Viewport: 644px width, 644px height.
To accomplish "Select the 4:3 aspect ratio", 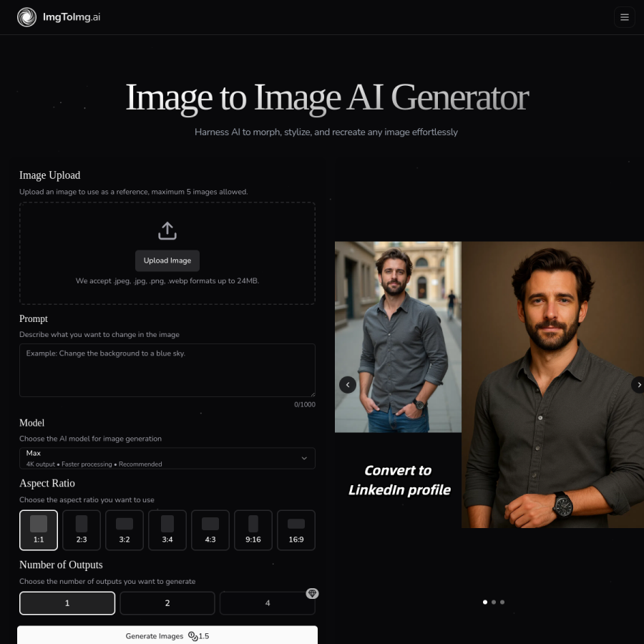I will click(x=210, y=530).
